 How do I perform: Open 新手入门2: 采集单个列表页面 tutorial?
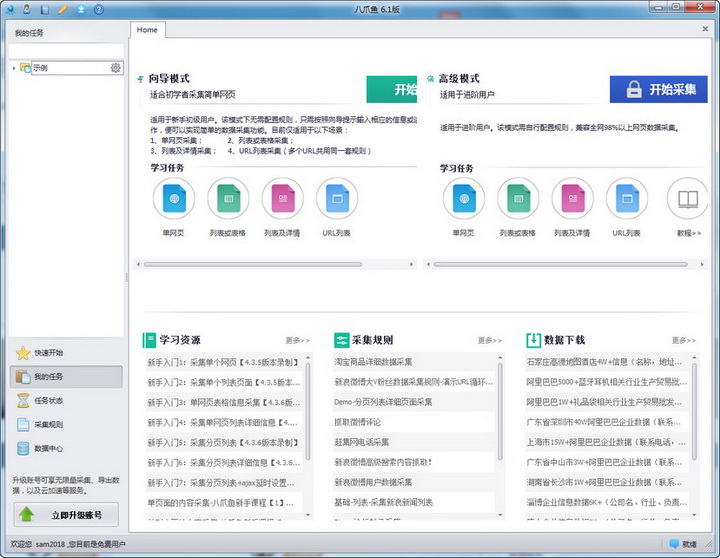(224, 383)
